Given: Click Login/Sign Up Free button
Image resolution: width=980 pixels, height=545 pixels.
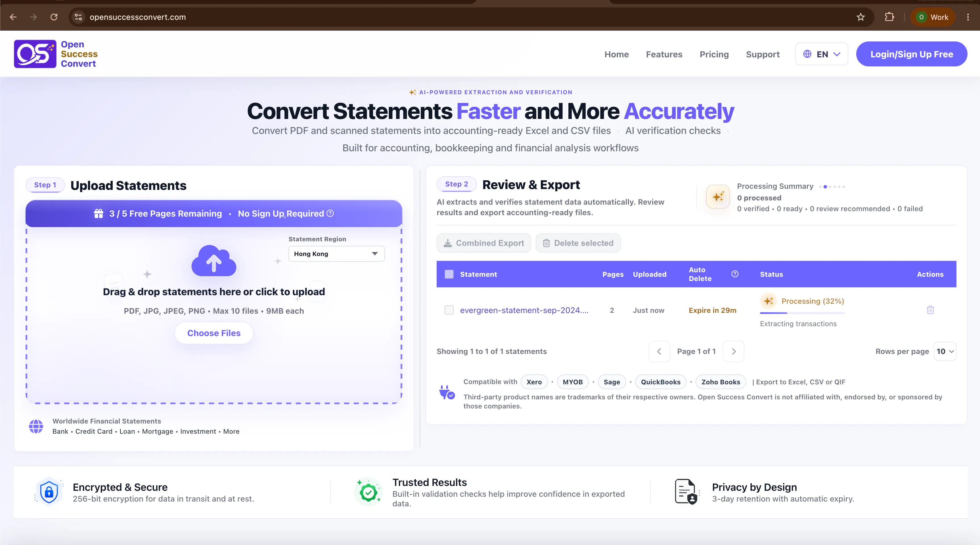Looking at the screenshot, I should (912, 54).
